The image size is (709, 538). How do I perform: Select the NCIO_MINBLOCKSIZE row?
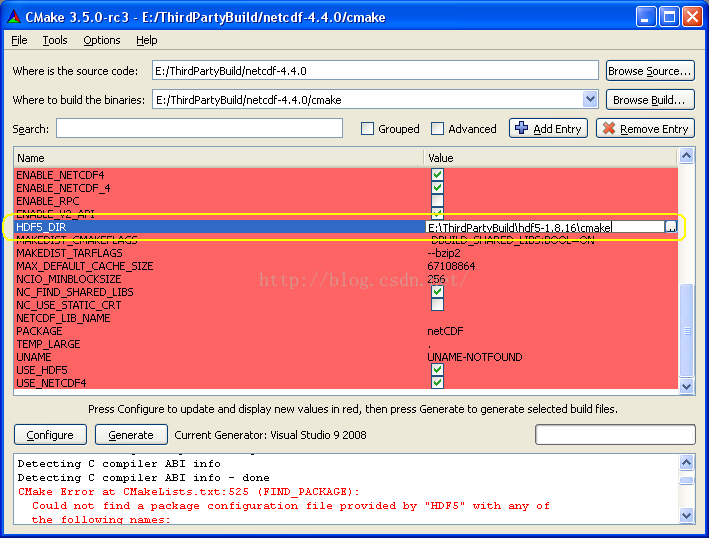point(346,279)
